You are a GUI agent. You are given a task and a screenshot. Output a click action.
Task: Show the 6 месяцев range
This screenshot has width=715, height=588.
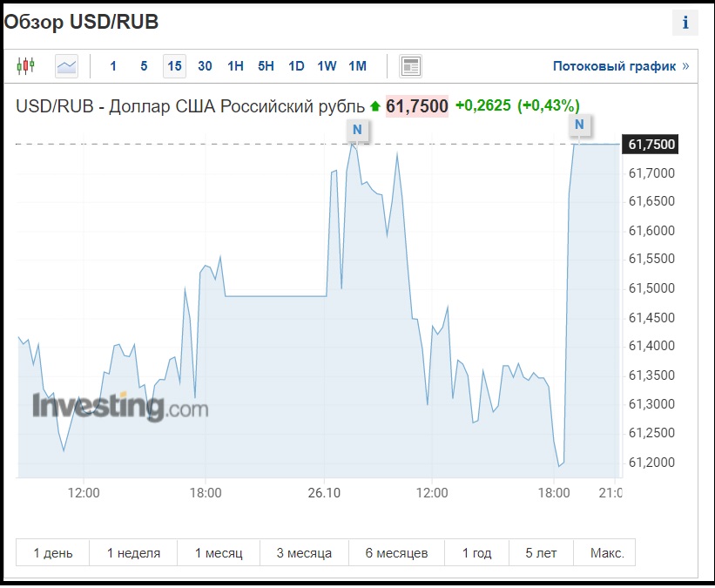396,553
